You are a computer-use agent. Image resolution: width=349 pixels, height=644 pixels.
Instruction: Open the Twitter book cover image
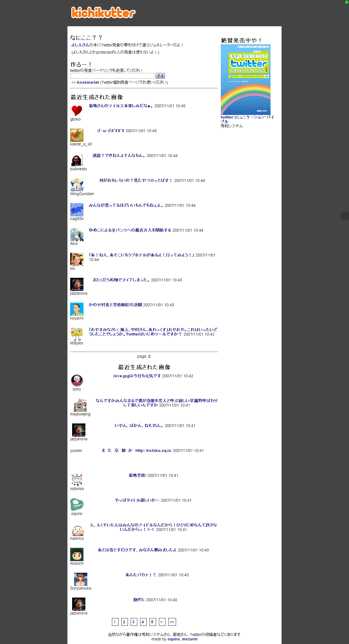point(245,80)
